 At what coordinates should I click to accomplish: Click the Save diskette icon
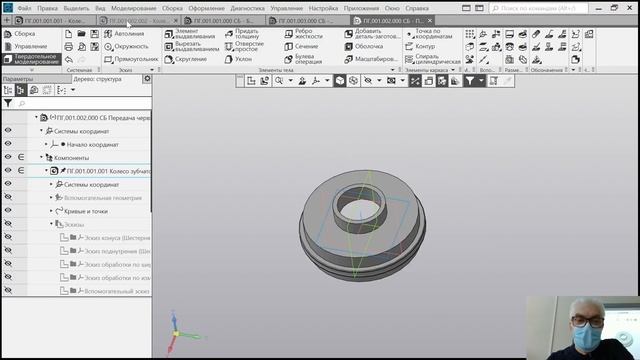94,34
